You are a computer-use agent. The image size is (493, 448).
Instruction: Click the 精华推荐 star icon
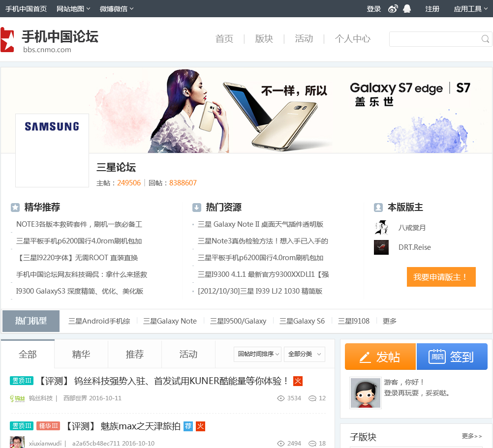coord(15,208)
